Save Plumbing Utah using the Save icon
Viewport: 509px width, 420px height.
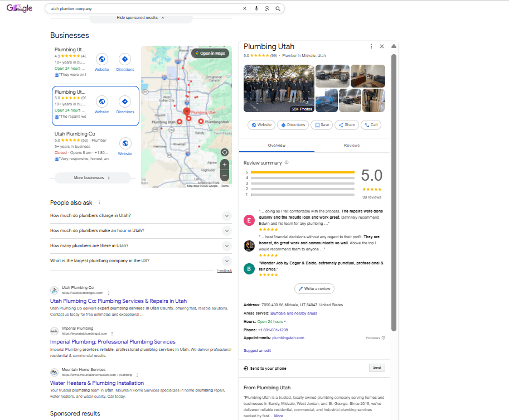tap(322, 124)
